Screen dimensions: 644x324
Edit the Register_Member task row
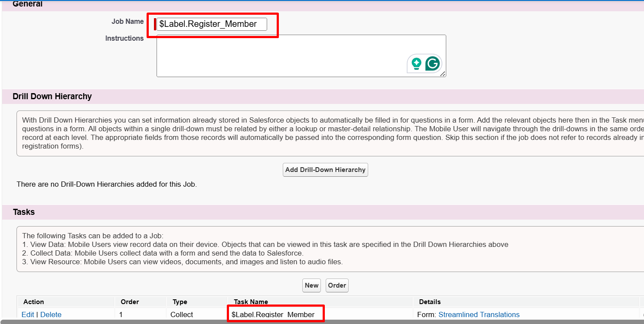click(28, 314)
